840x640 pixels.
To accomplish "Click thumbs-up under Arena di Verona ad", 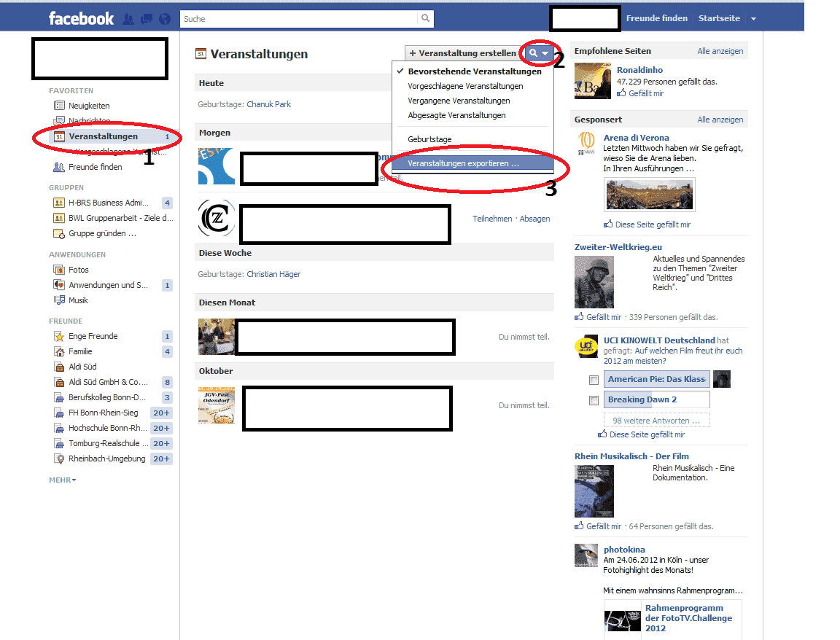I will coord(608,225).
